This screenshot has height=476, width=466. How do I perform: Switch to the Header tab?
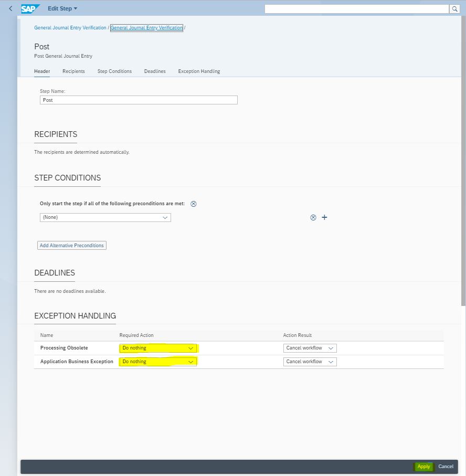(42, 71)
